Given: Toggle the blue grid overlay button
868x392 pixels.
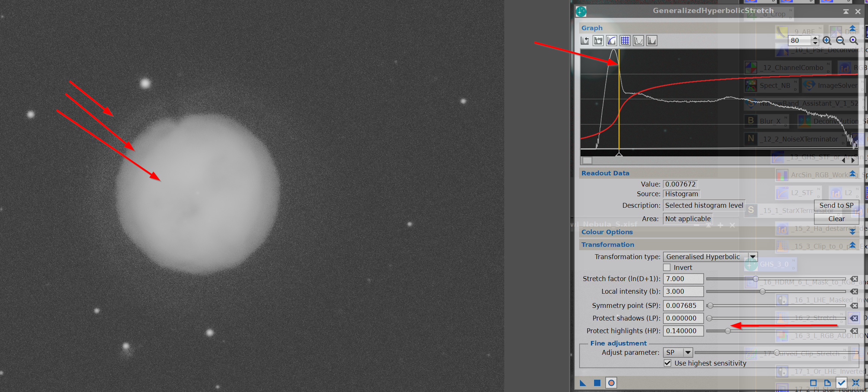Looking at the screenshot, I should pyautogui.click(x=625, y=41).
